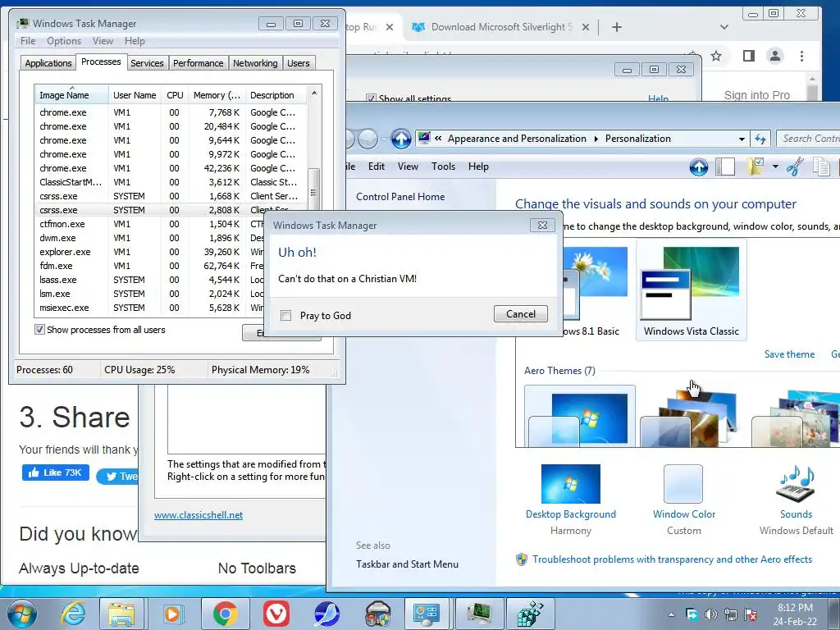Check the Pray to God checkbox
The image size is (840, 630).
pos(286,316)
